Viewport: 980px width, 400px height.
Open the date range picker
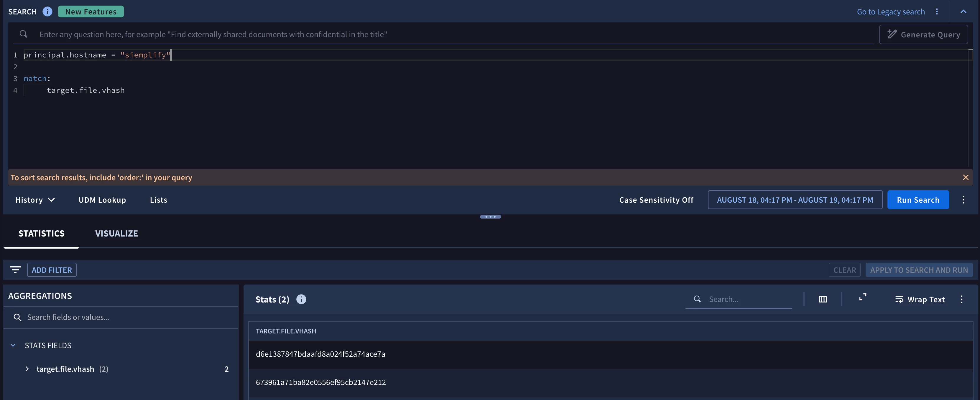pyautogui.click(x=795, y=200)
